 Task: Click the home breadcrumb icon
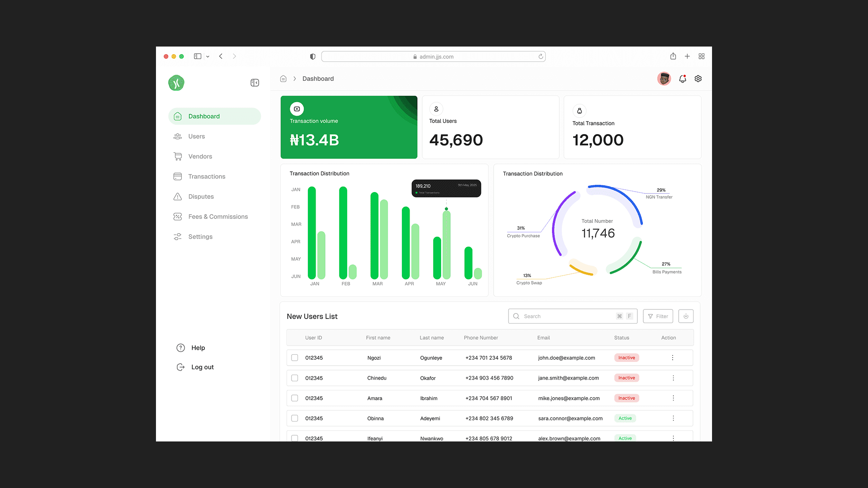(283, 79)
